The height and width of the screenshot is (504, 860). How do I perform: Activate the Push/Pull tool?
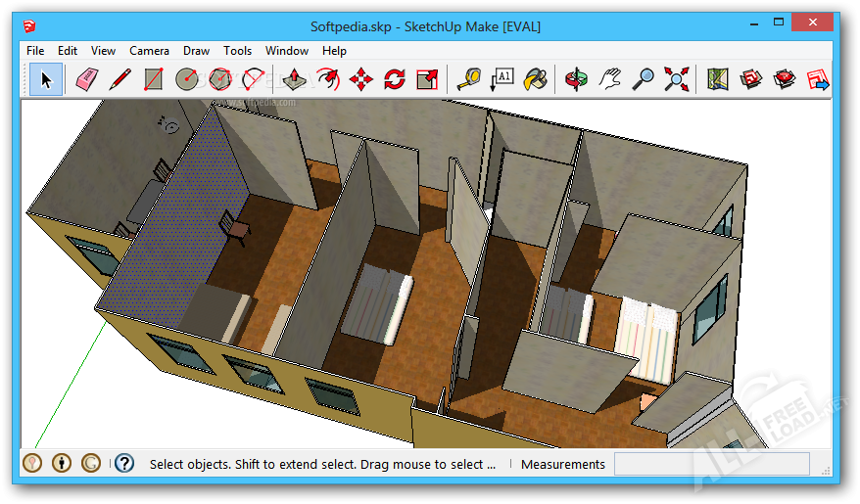(295, 78)
